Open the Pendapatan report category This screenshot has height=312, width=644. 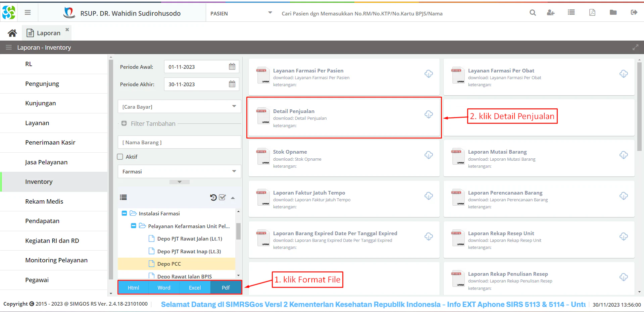coord(54,221)
